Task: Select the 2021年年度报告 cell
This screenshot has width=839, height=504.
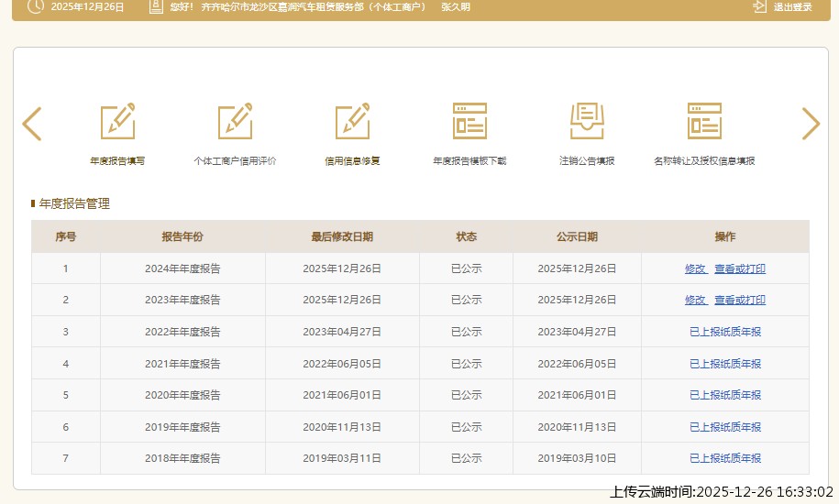Action: pyautogui.click(x=182, y=364)
